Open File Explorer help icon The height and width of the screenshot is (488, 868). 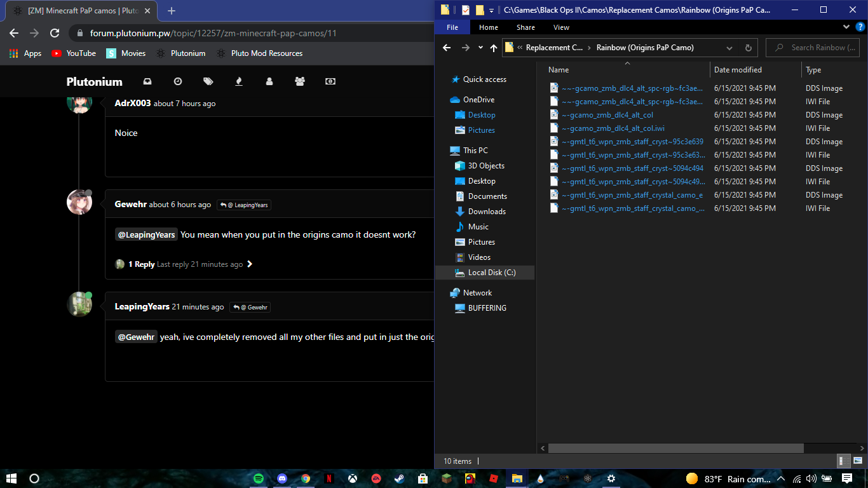(860, 27)
